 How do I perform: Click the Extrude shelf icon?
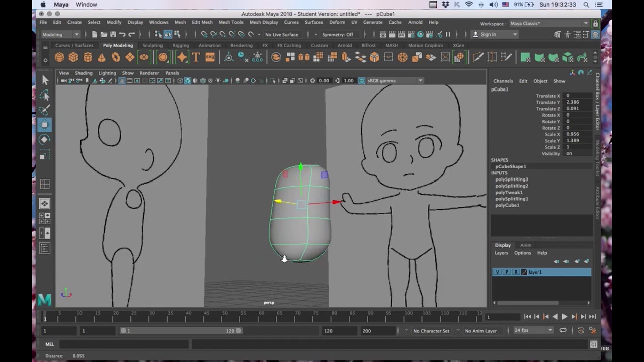point(346,57)
